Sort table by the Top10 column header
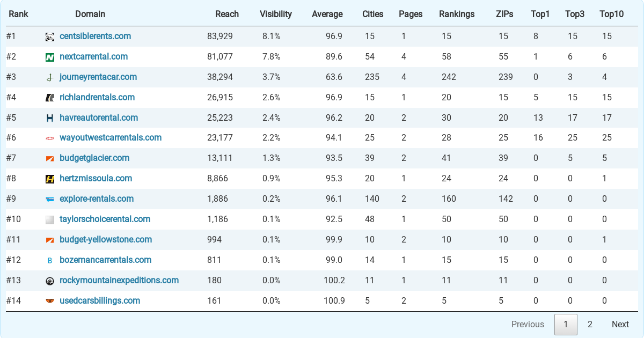 612,14
